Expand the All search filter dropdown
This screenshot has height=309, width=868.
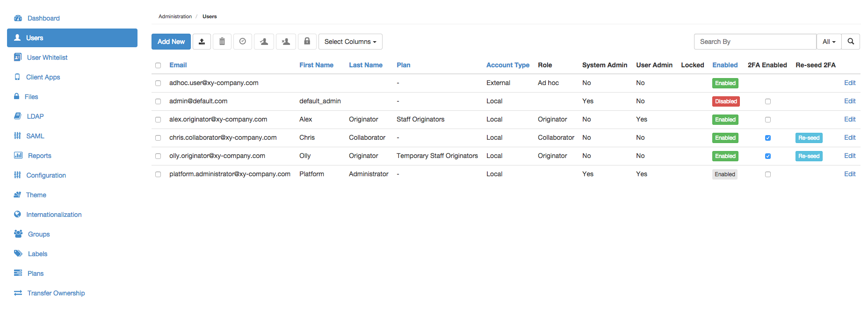829,42
